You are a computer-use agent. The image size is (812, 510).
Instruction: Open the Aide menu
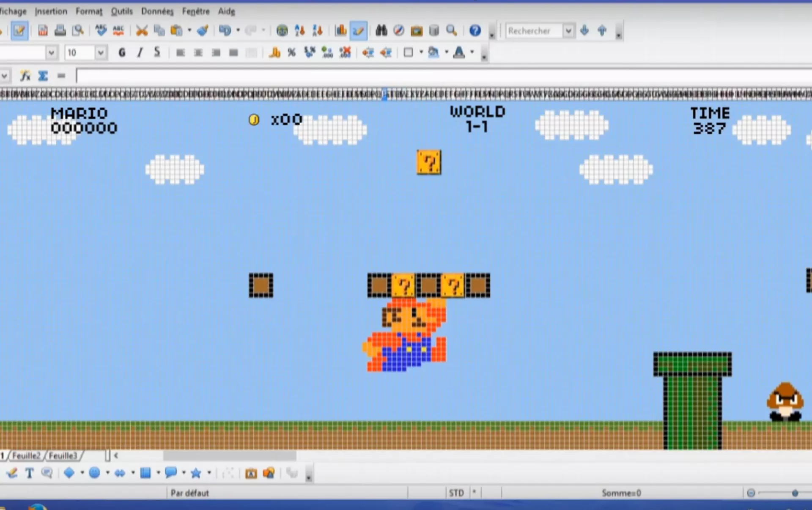point(226,11)
